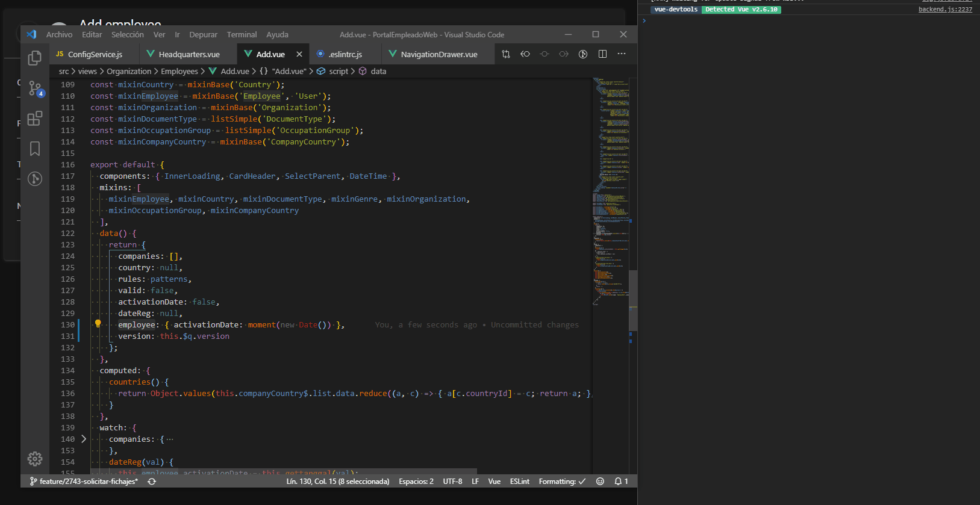Click the code minimap overview
This screenshot has height=505, width=980.
pyautogui.click(x=611, y=193)
